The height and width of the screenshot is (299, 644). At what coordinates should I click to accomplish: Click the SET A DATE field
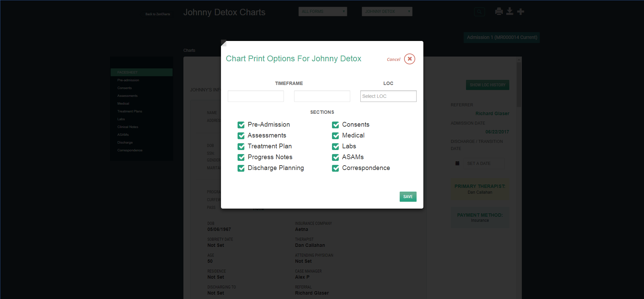484,163
